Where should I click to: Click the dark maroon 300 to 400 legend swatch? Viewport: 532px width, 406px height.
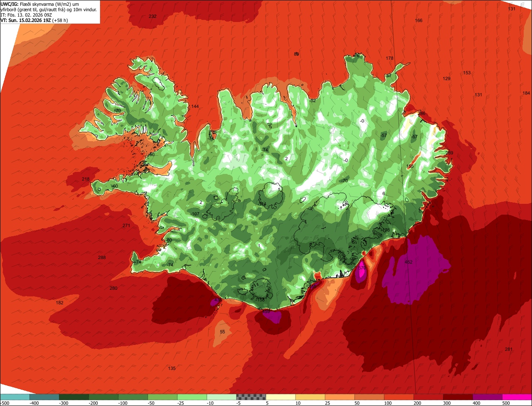pyautogui.click(x=458, y=397)
